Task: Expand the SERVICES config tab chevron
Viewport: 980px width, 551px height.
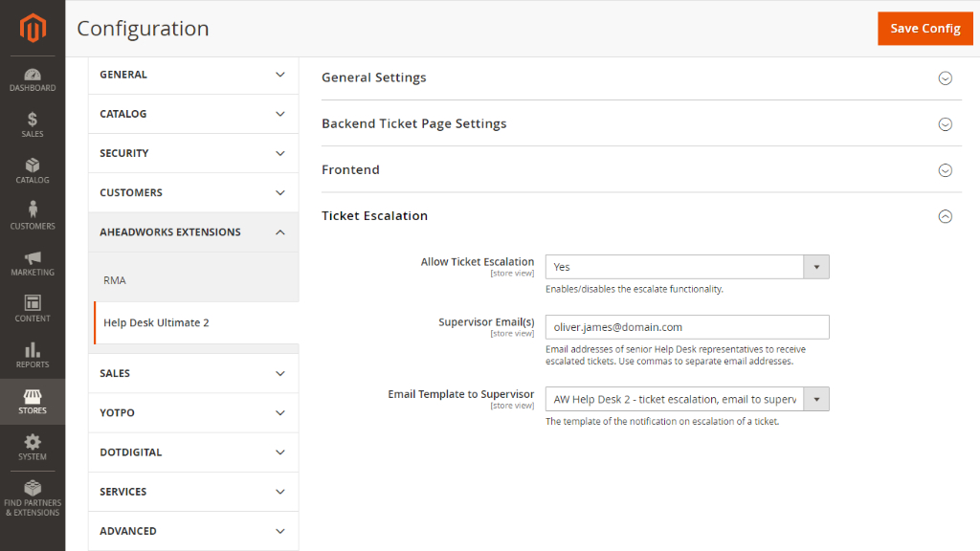Action: 280,491
